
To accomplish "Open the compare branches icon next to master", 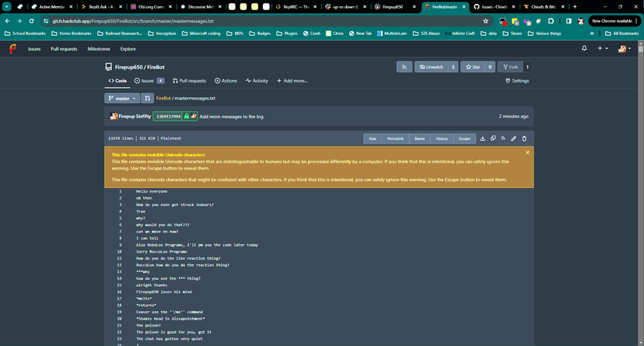I will (x=148, y=99).
